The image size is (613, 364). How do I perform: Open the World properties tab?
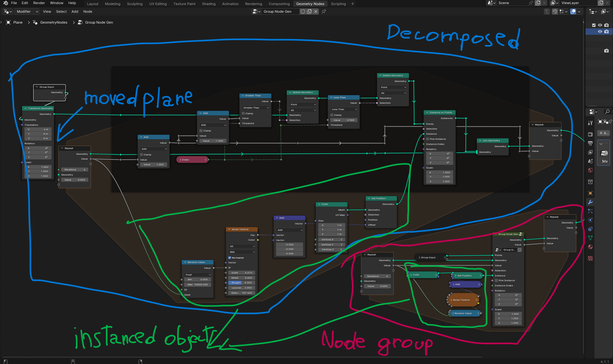coord(590,170)
